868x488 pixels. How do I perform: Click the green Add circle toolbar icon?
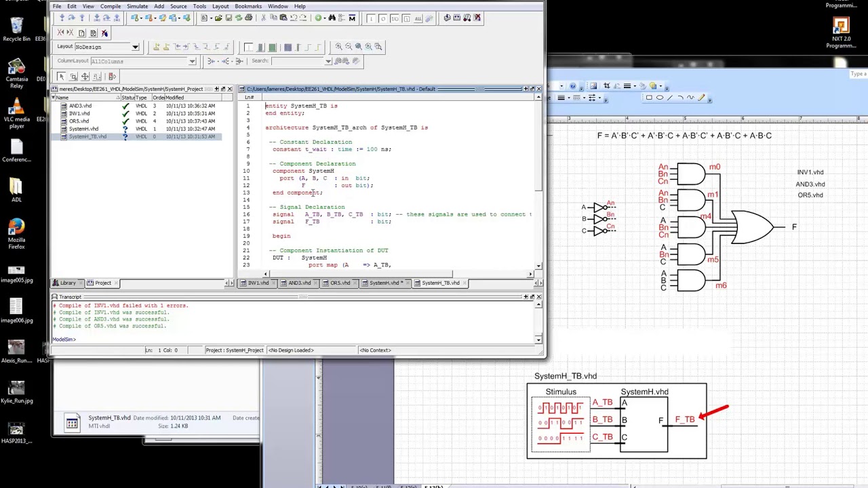(x=318, y=18)
